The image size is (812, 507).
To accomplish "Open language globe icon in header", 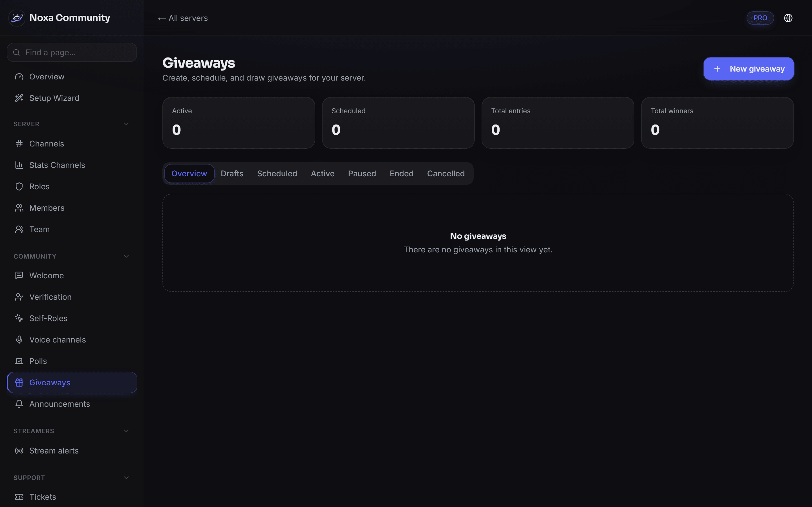I will coord(788,18).
